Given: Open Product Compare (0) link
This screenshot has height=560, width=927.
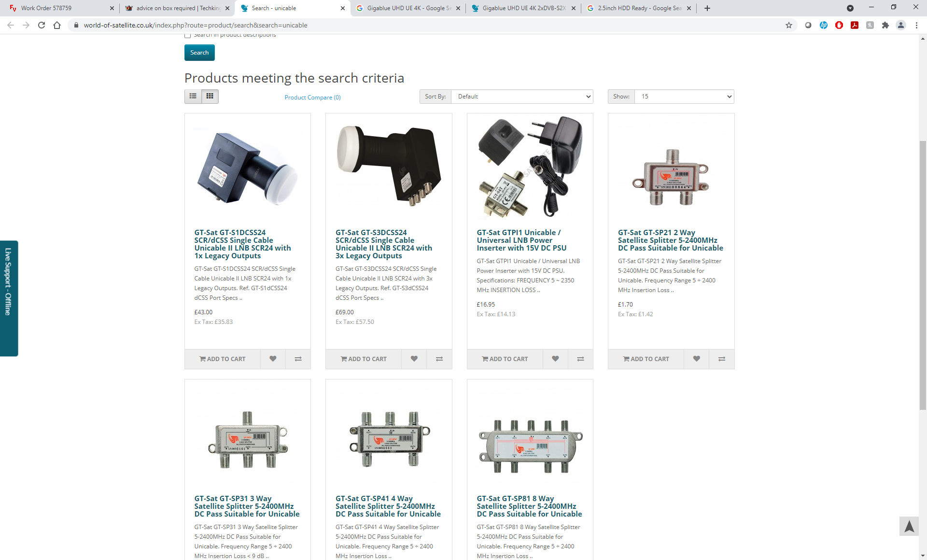Looking at the screenshot, I should 312,98.
